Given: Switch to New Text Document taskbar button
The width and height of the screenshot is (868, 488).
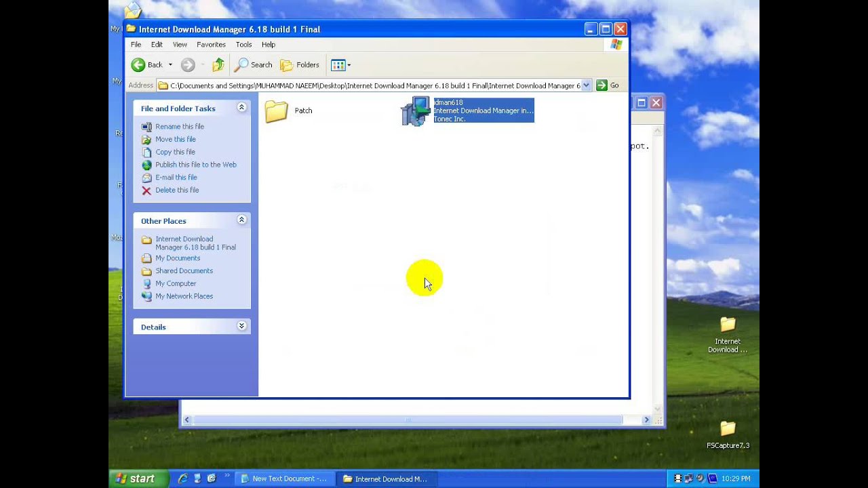Looking at the screenshot, I should coord(285,479).
